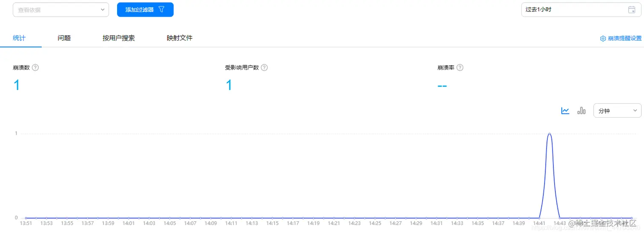Open the 按用户搜索 tab

(118, 38)
